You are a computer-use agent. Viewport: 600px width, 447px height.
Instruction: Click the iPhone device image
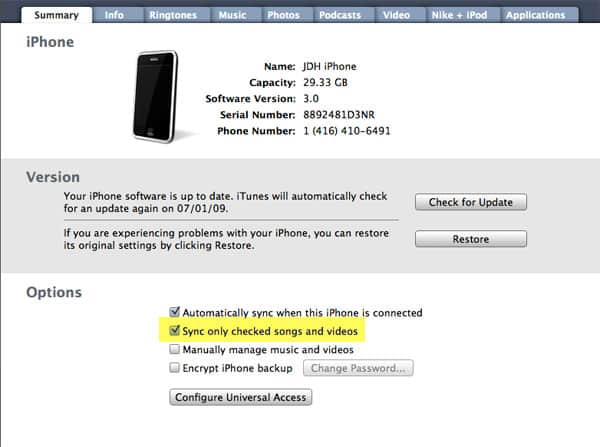tap(156, 96)
